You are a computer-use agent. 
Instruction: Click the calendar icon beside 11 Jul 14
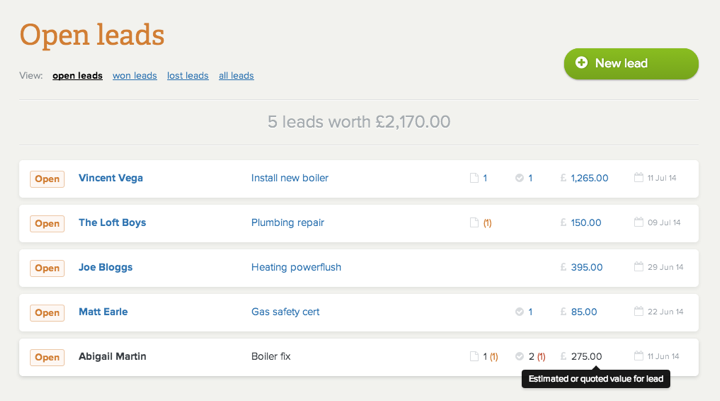[638, 177]
